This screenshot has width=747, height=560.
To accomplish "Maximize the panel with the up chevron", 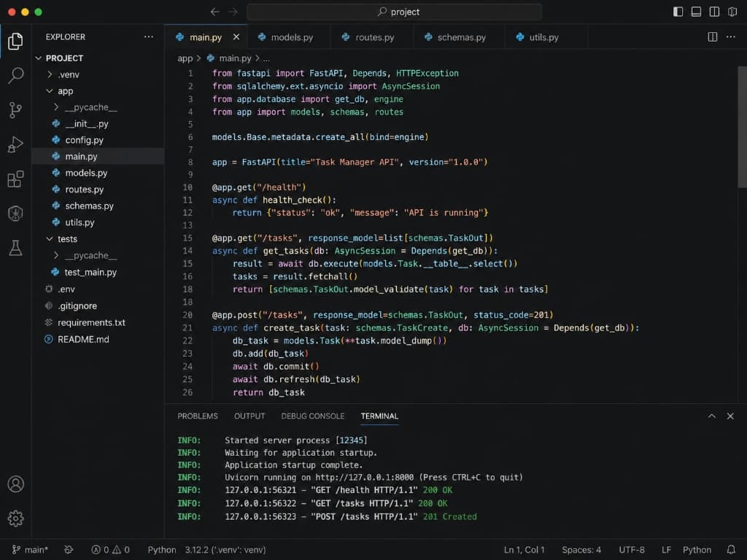I will [712, 416].
